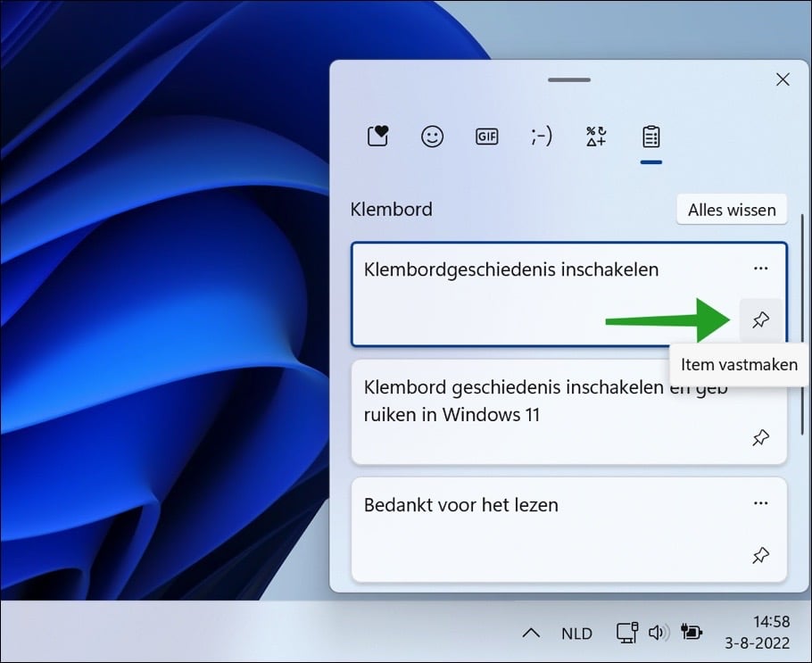
Task: Expand hidden taskbar icons chevron
Action: (531, 633)
